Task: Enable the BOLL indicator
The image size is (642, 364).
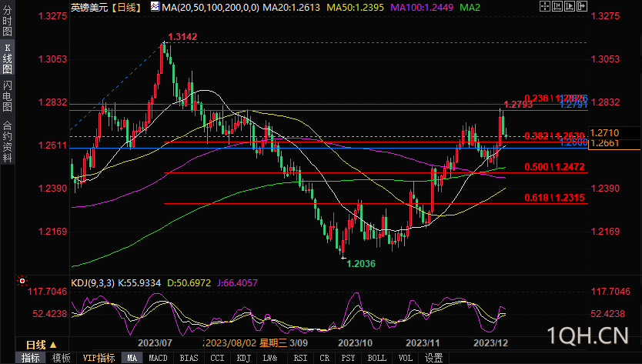Action: (377, 358)
